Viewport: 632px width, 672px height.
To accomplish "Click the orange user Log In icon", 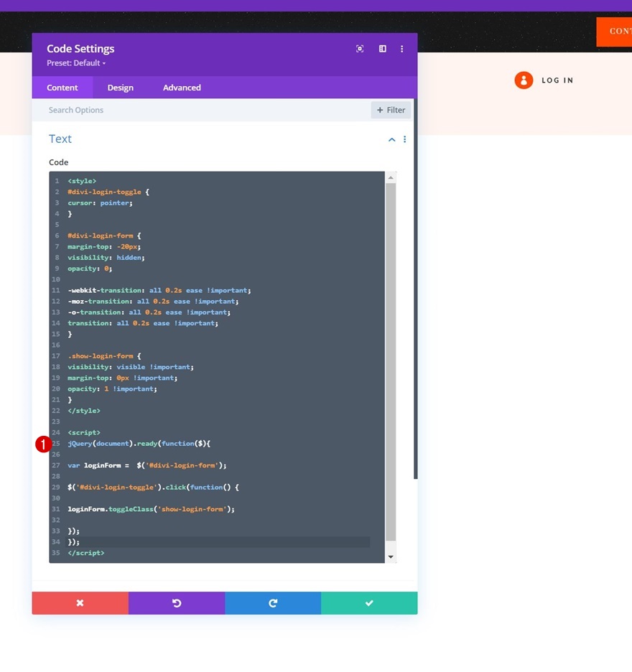I will click(x=524, y=80).
